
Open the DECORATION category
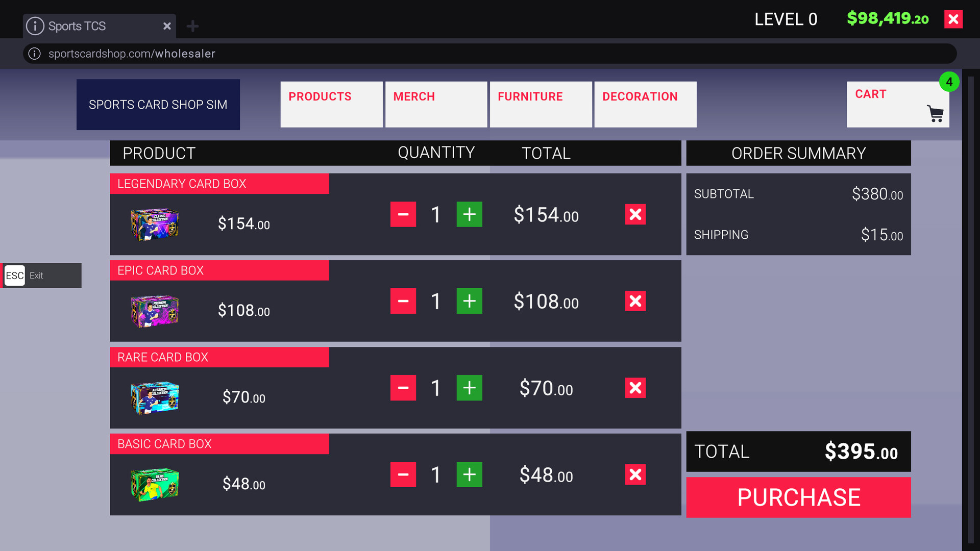point(645,104)
